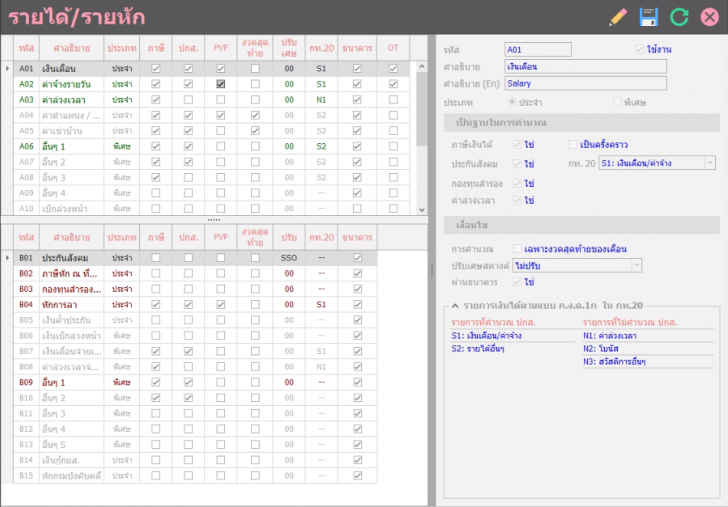Click the green refresh arrow icon

coord(679,17)
